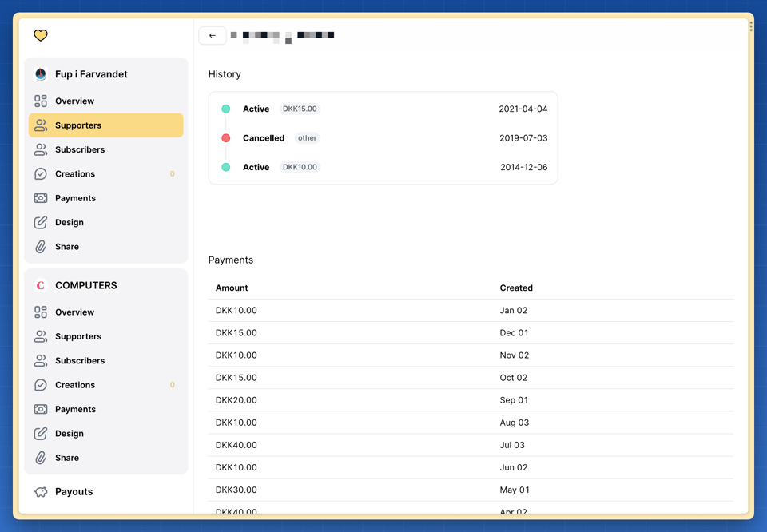
Task: Click the DKK10.00 badge in History
Action: (x=300, y=167)
